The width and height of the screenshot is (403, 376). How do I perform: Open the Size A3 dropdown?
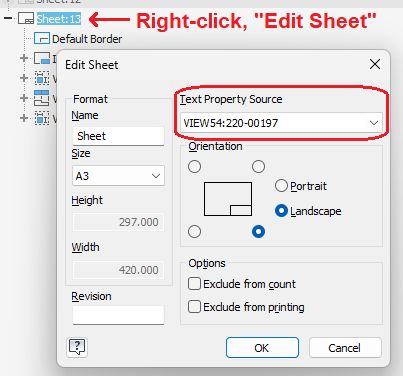pos(118,176)
